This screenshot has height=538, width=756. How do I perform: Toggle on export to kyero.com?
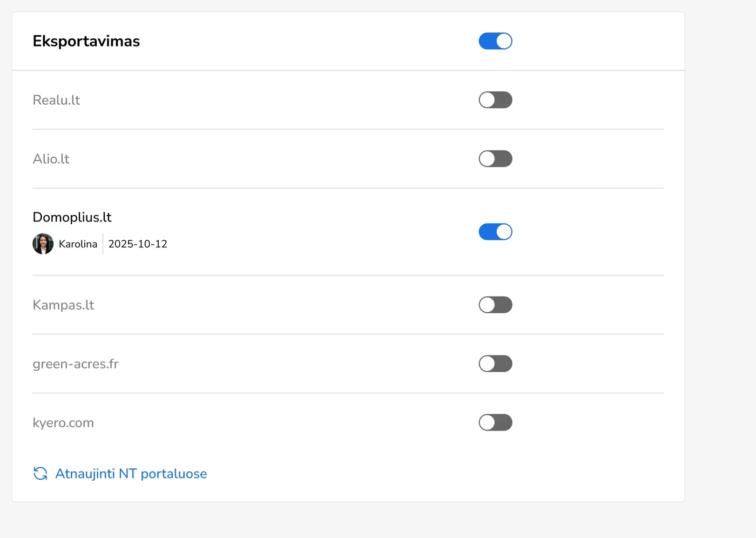pyautogui.click(x=495, y=422)
